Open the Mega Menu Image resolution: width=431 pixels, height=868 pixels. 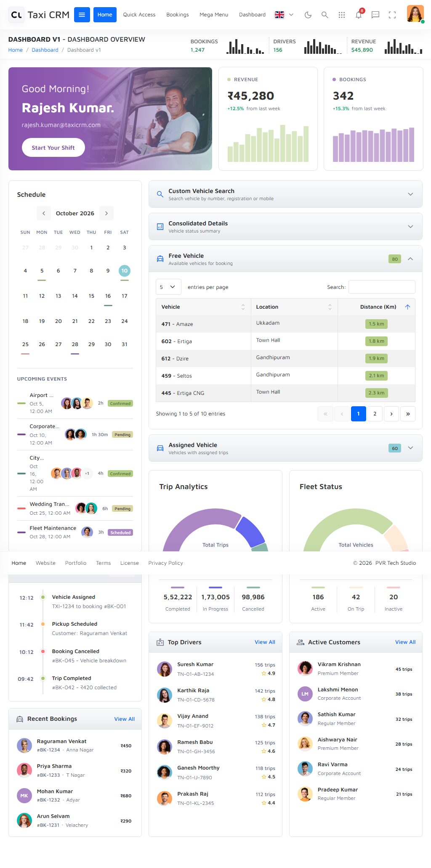pyautogui.click(x=214, y=15)
